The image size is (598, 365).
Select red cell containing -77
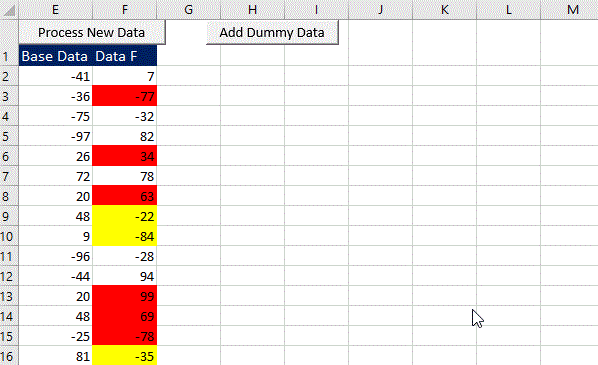click(x=125, y=96)
